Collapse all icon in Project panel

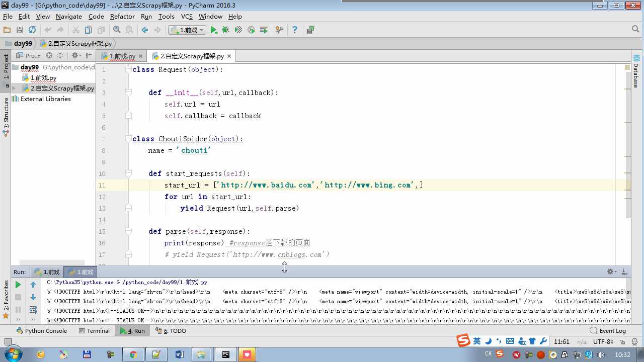click(x=60, y=56)
